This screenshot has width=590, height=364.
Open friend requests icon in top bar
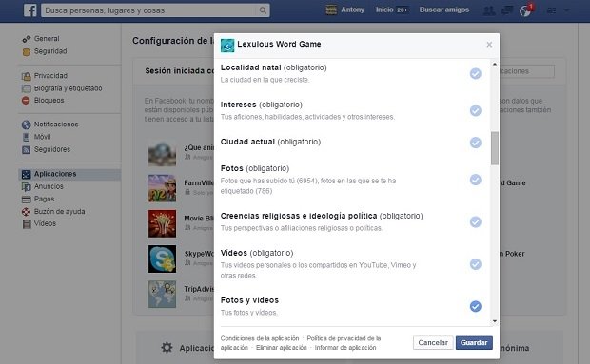(489, 10)
